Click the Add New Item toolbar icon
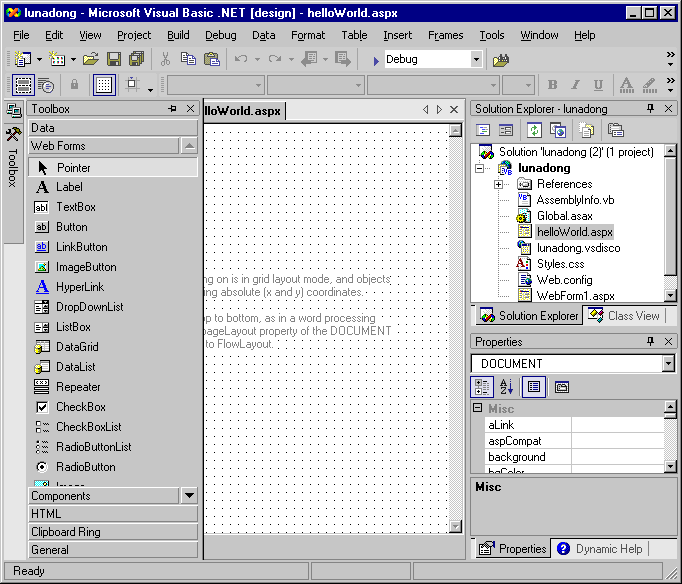The image size is (682, 584). click(57, 59)
